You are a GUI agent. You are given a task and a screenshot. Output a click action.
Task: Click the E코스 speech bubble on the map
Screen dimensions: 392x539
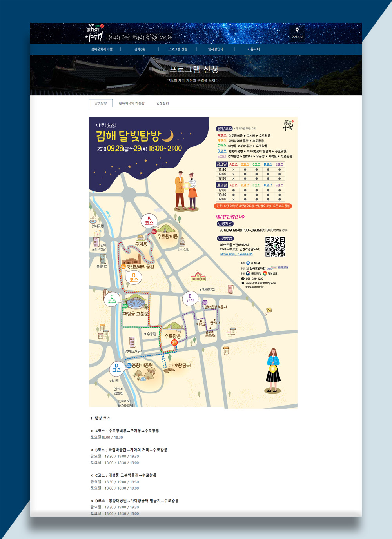pyautogui.click(x=190, y=299)
